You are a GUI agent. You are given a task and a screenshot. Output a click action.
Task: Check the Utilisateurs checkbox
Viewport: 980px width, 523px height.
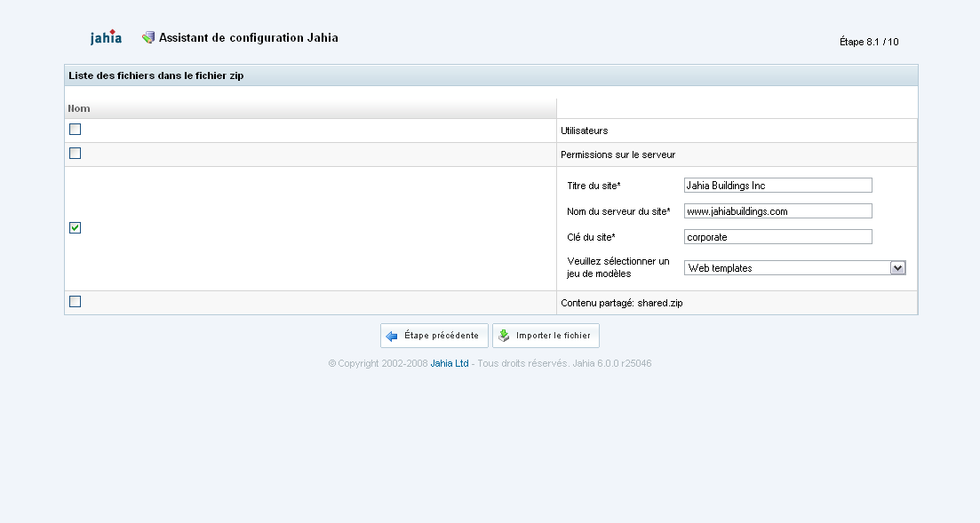tap(75, 130)
